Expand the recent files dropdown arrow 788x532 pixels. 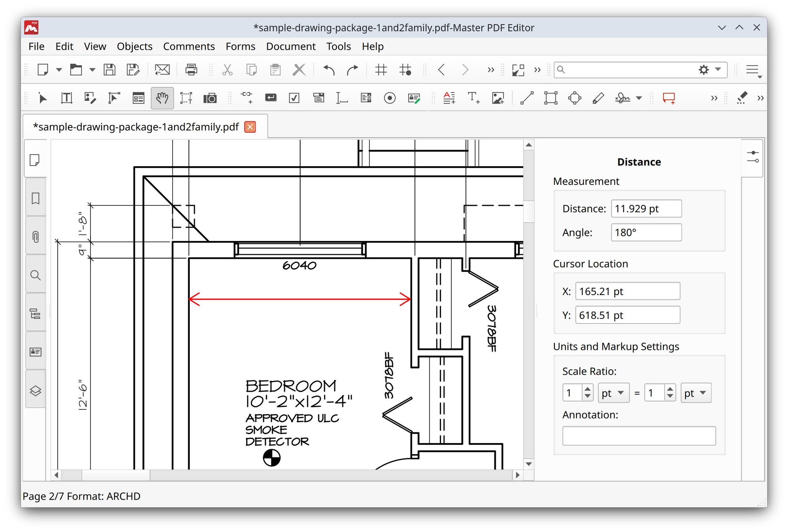click(x=92, y=70)
